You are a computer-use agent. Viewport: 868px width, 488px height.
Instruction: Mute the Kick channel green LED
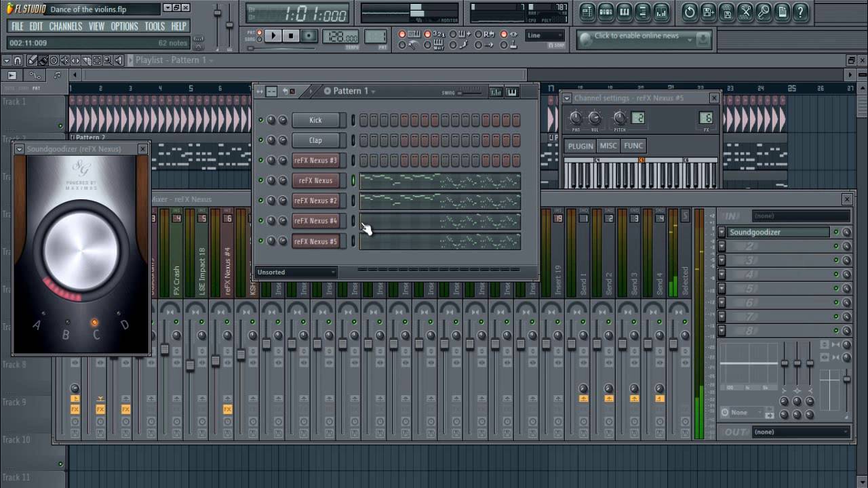click(x=260, y=120)
